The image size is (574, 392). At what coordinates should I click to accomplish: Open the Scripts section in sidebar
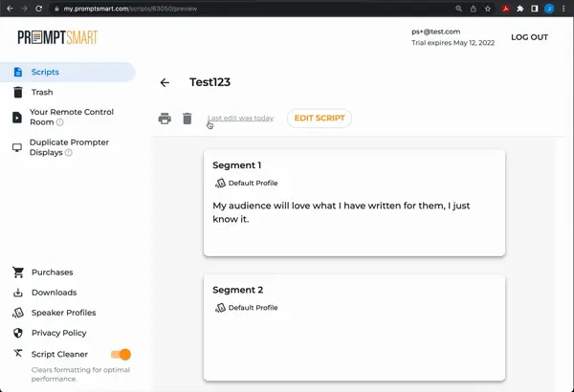(x=45, y=72)
